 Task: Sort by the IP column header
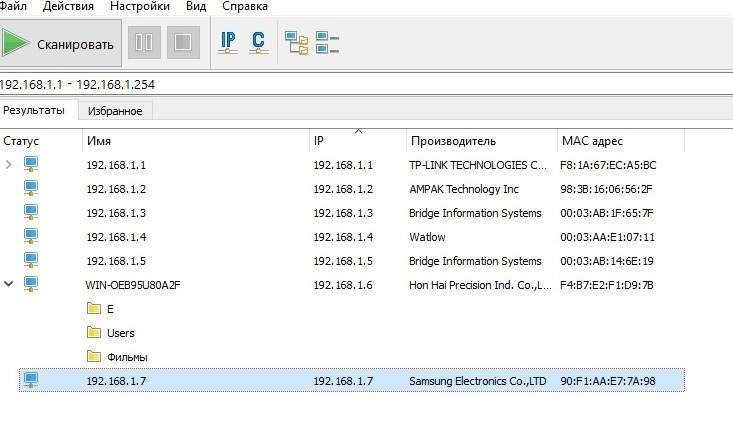point(319,141)
